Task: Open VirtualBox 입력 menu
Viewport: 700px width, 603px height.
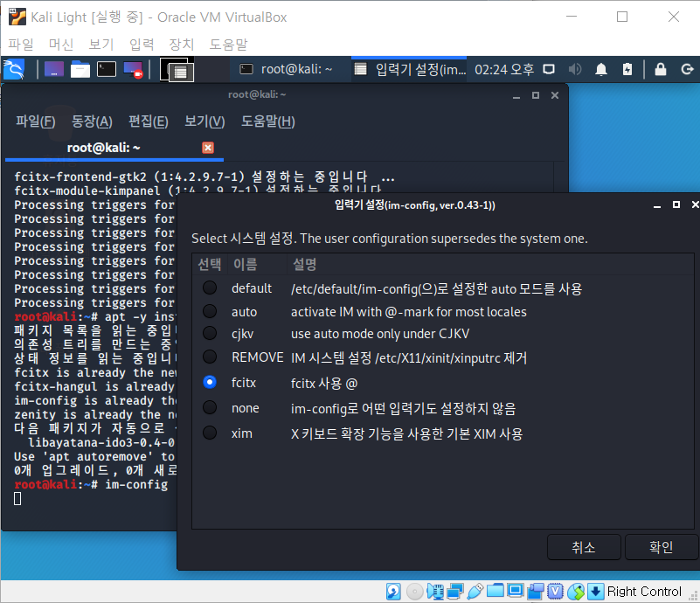Action: click(x=142, y=45)
